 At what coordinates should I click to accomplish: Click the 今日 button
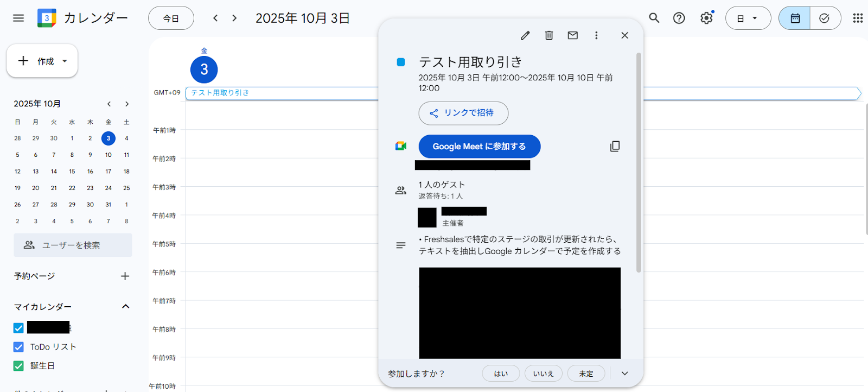(171, 18)
